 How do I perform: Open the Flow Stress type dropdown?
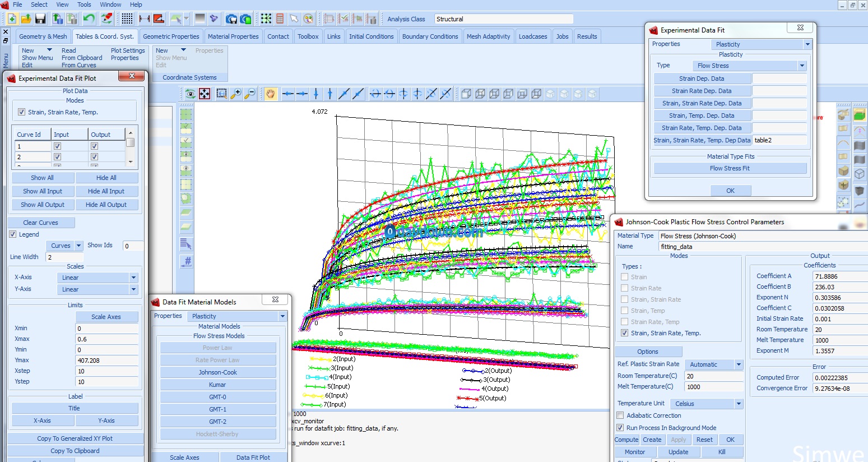coord(750,66)
